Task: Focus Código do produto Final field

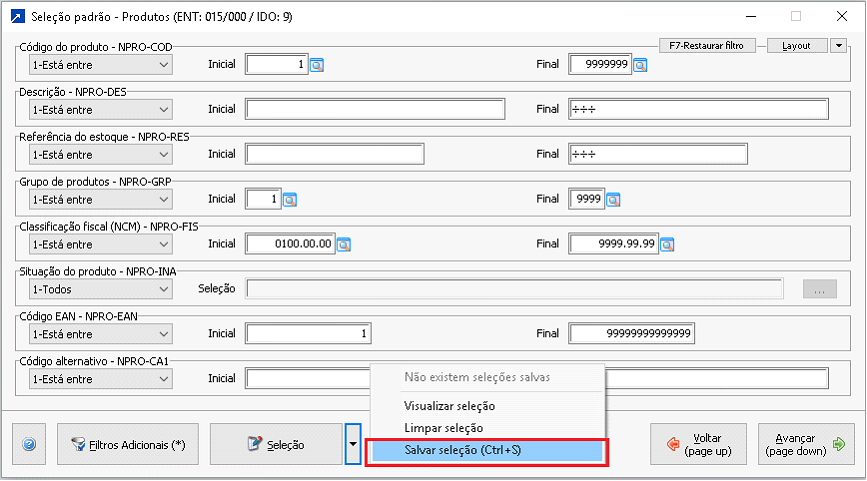Action: pyautogui.click(x=600, y=65)
